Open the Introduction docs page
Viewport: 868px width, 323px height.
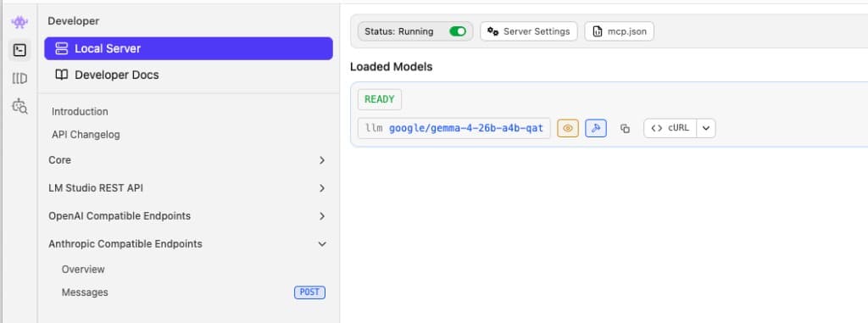pos(80,111)
